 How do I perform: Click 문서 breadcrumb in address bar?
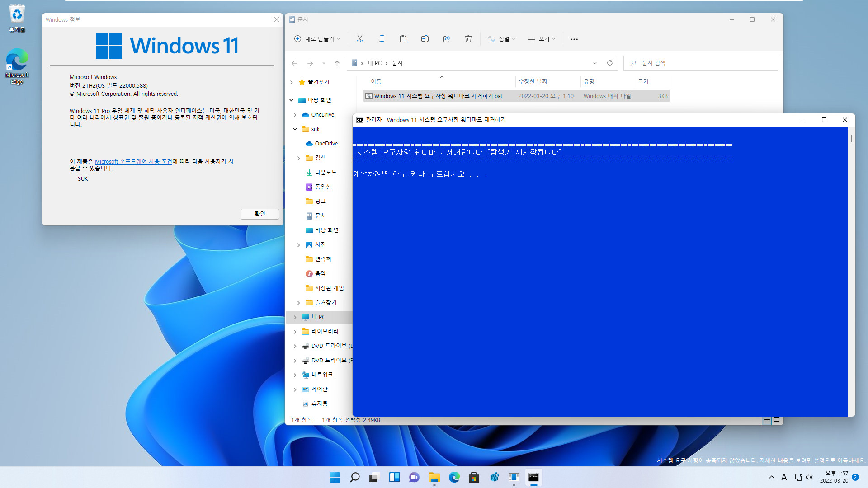397,63
